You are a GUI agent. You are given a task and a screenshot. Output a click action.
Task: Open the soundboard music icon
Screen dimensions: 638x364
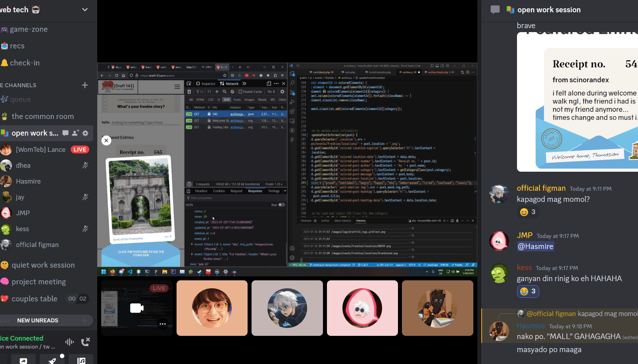pos(81,360)
